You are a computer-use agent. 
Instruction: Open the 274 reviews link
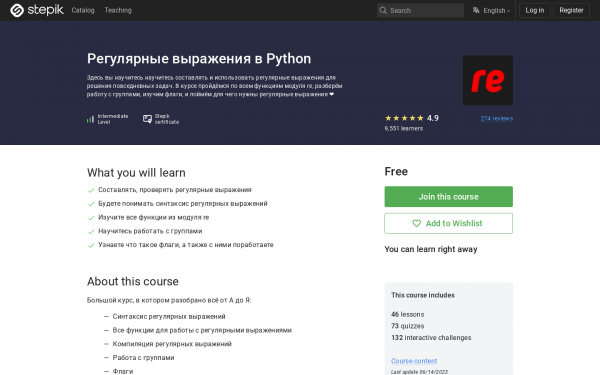pyautogui.click(x=497, y=119)
